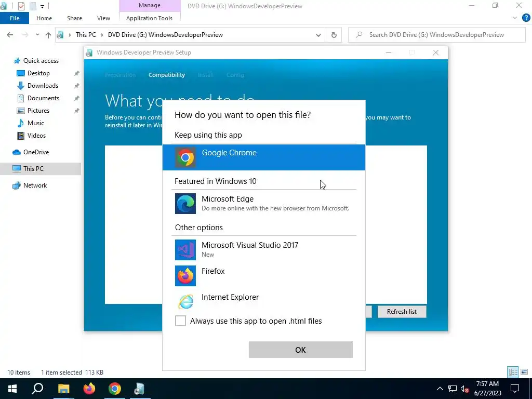This screenshot has width=532, height=399.
Task: Open Videos folder in sidebar
Action: [x=36, y=136]
